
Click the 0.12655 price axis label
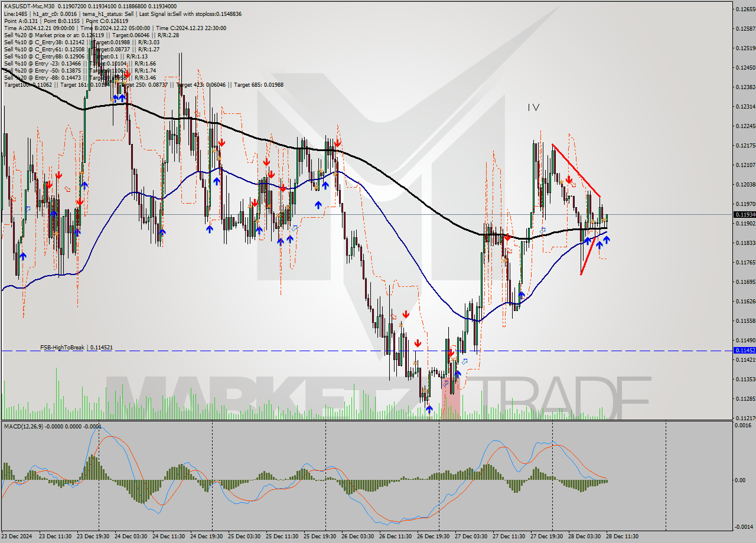click(x=745, y=9)
